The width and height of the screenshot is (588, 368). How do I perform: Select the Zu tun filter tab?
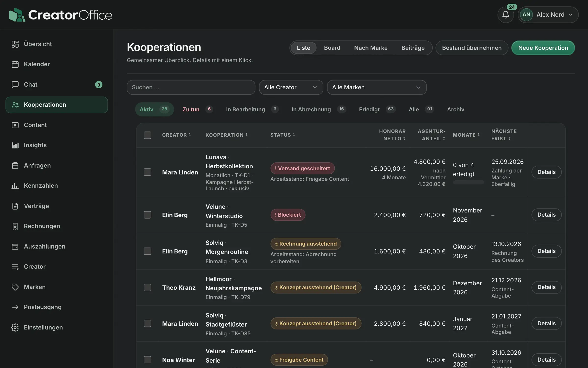pyautogui.click(x=197, y=109)
